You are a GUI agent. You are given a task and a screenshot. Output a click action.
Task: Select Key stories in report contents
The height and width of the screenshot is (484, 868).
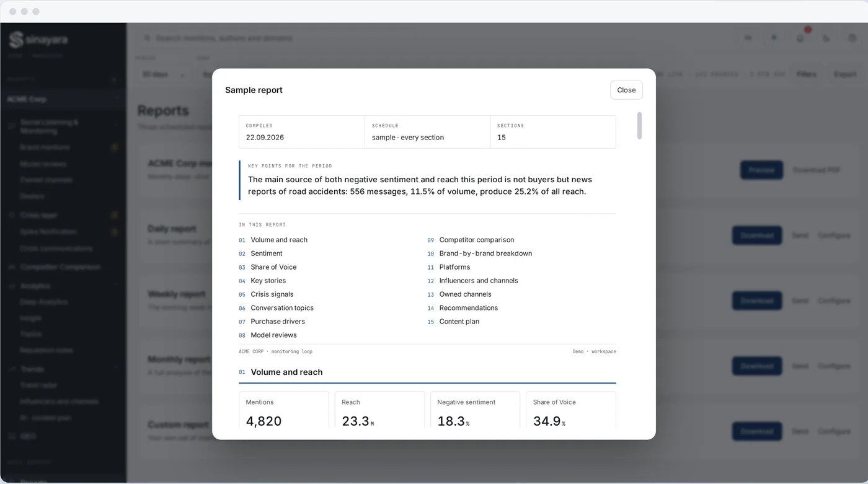tap(268, 281)
